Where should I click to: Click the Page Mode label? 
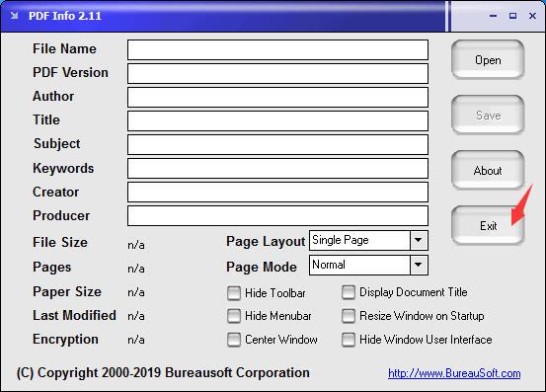[262, 267]
